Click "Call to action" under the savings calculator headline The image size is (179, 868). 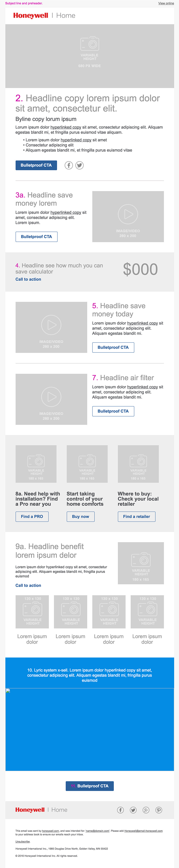point(28,279)
